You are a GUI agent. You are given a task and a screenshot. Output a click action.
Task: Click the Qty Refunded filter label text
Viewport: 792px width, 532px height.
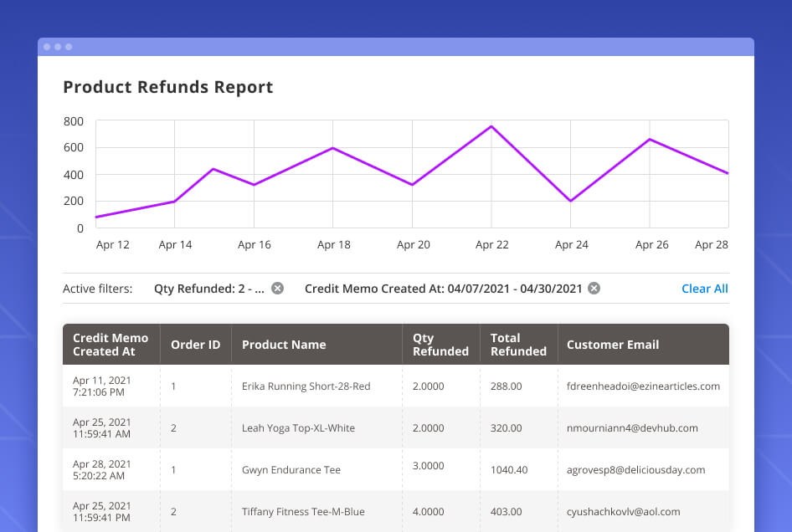(208, 289)
